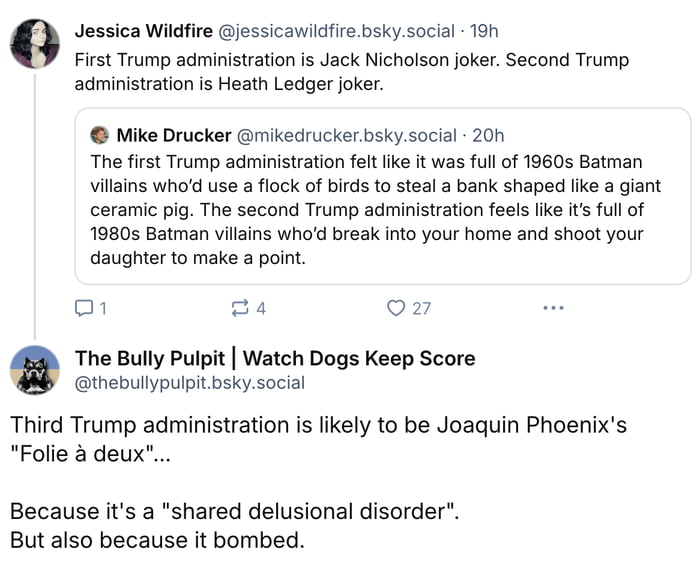Click the reply speech-bubble icon

(x=85, y=308)
